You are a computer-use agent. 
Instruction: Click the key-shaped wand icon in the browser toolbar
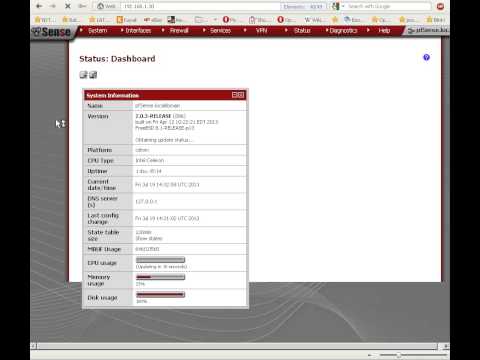(x=82, y=6)
